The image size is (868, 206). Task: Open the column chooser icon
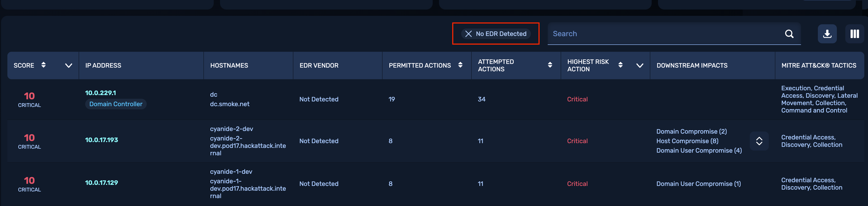point(854,34)
